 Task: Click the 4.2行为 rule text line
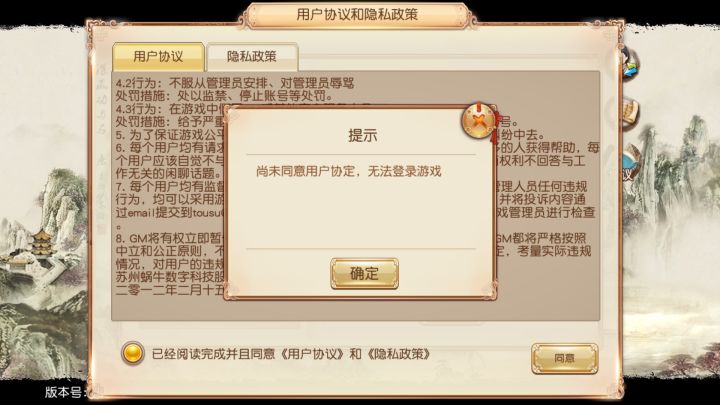coord(235,83)
